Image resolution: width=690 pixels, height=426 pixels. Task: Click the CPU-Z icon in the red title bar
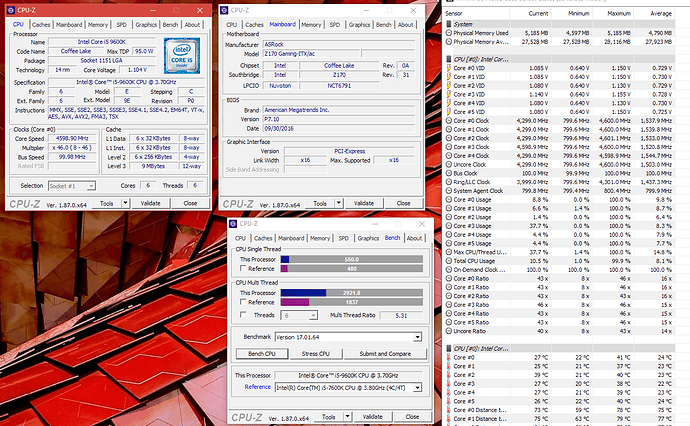11,10
